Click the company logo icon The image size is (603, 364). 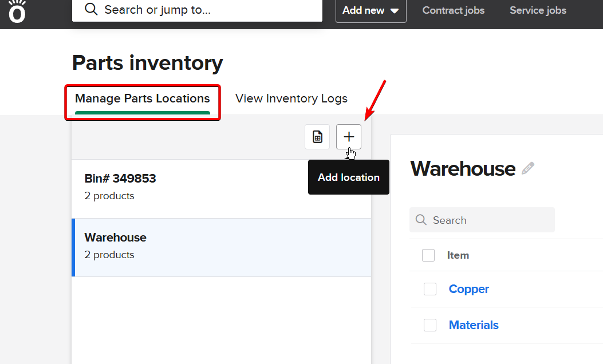point(17,11)
